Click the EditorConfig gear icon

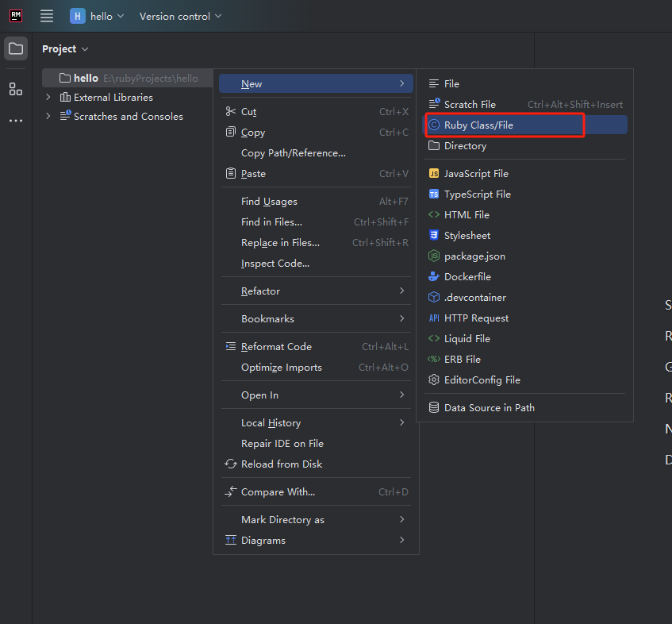click(434, 379)
